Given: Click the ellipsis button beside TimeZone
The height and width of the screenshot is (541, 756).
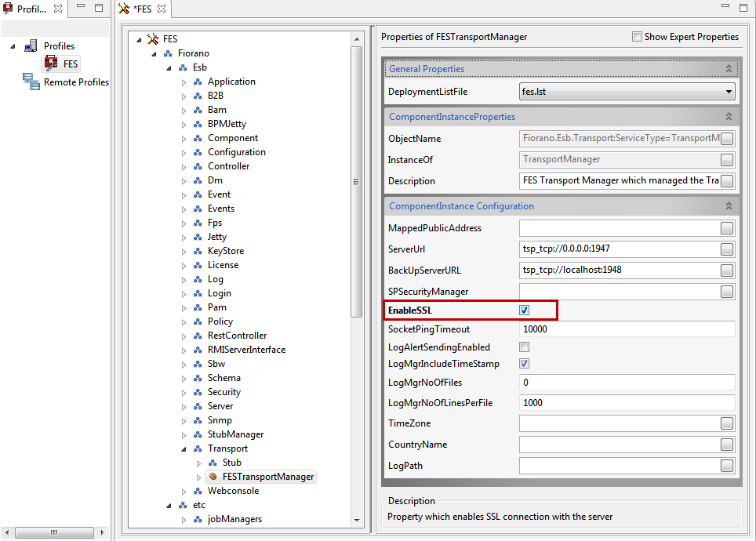Looking at the screenshot, I should [x=727, y=423].
